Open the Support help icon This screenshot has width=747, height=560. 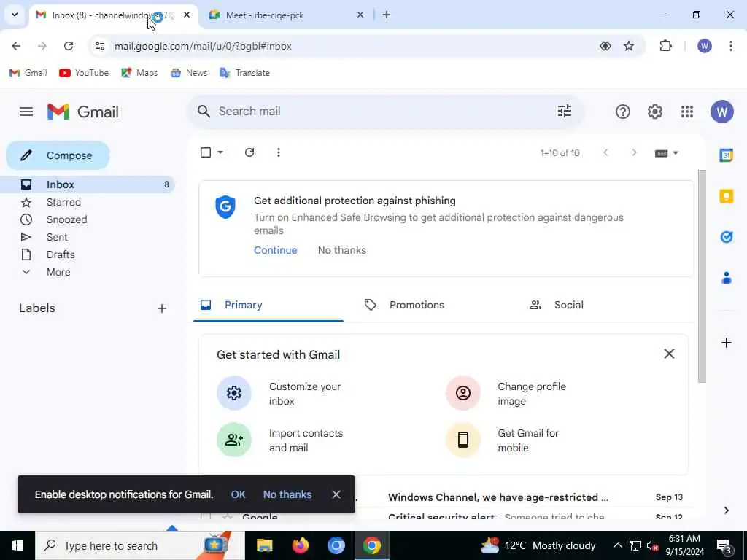(623, 112)
